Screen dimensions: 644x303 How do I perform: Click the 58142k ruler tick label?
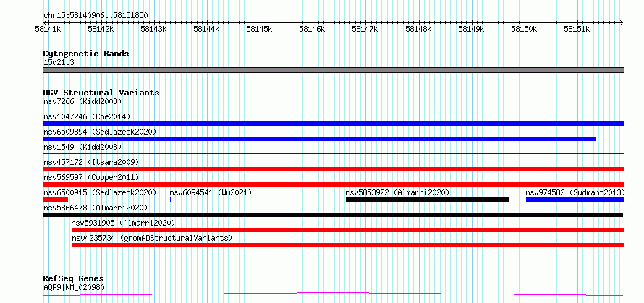tap(101, 29)
